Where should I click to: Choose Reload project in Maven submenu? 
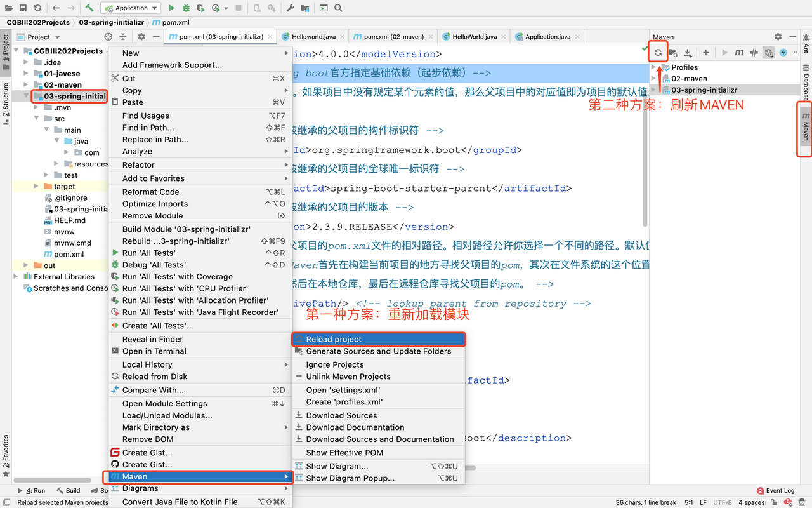379,339
